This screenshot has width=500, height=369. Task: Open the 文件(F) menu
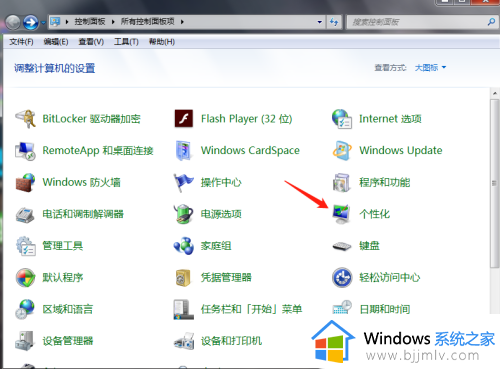pyautogui.click(x=21, y=42)
